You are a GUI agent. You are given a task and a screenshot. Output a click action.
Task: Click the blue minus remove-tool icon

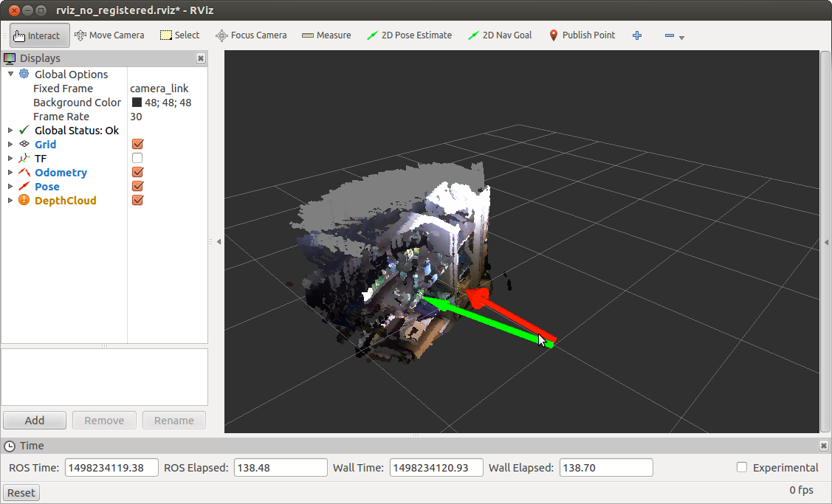tap(669, 35)
